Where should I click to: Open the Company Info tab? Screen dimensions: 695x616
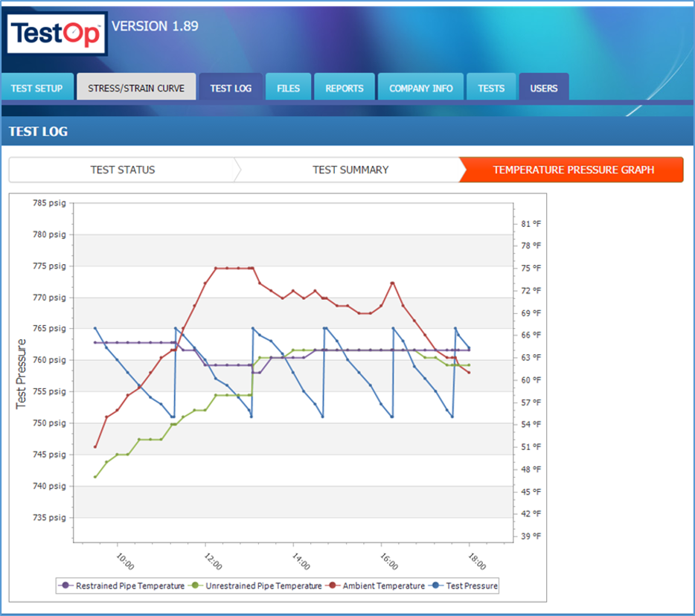point(420,88)
